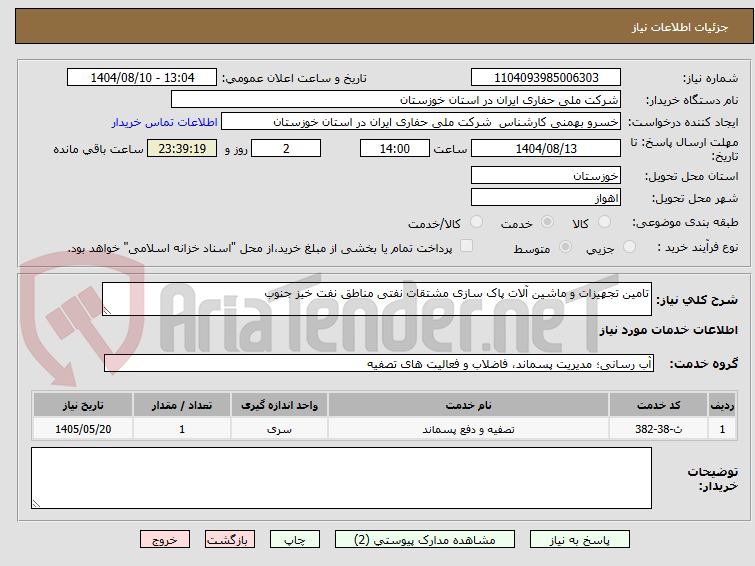Click the quantity cell showing 1
755x566 pixels.
[x=182, y=429]
